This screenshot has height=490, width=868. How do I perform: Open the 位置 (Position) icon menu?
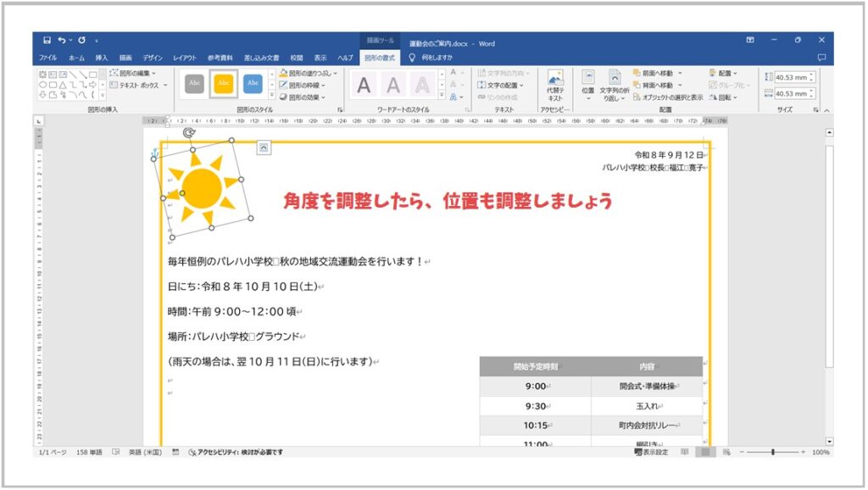[x=587, y=85]
